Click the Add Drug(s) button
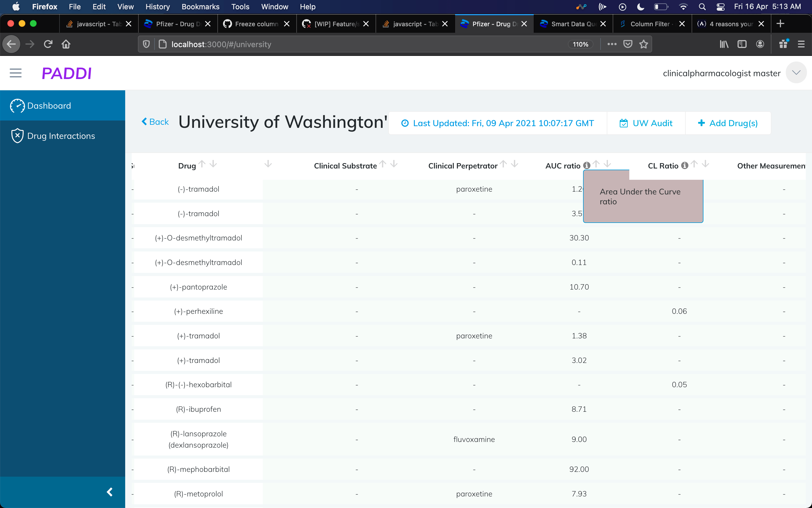Screen dimensions: 812x508 [728, 123]
